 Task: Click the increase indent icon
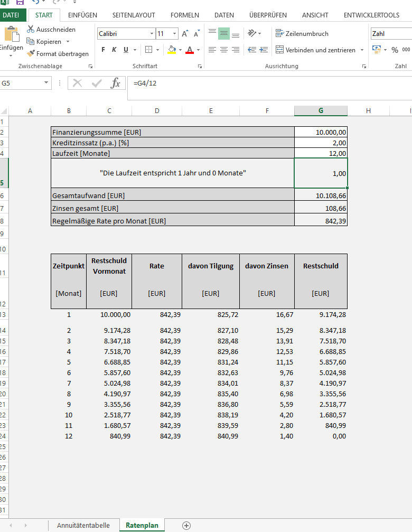coord(263,50)
